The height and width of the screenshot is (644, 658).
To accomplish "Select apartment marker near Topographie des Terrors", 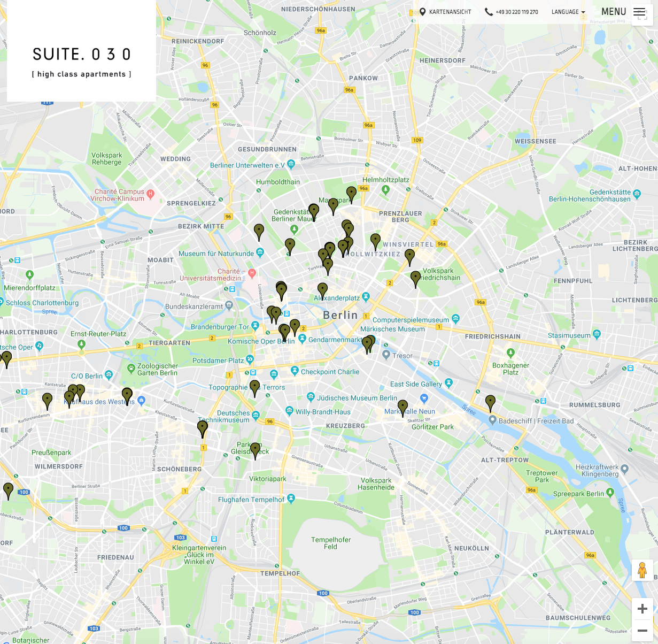I will pyautogui.click(x=254, y=388).
